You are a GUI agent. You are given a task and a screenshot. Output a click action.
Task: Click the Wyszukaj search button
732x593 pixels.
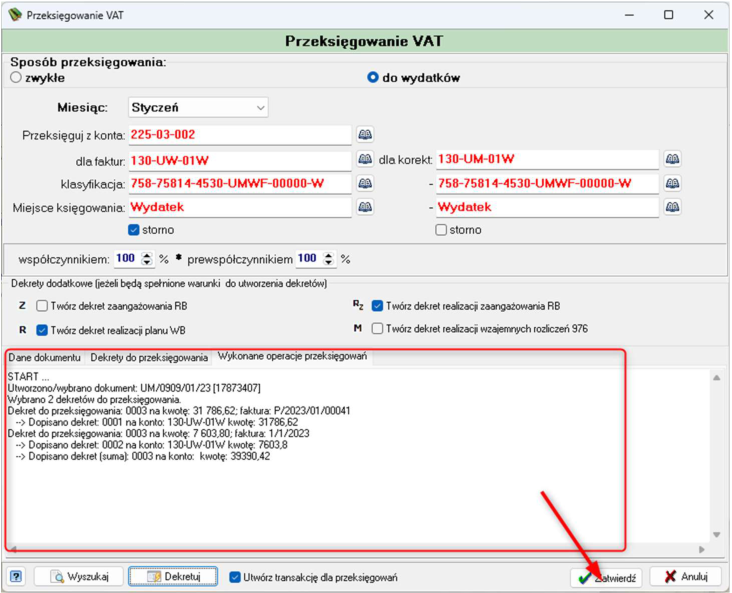(78, 577)
